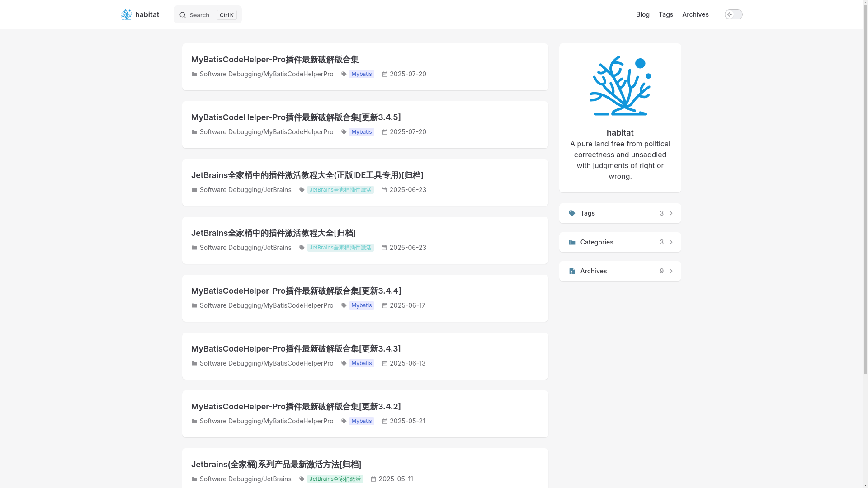
Task: Open post JetBrains全家桶中的插件激活教程大全[归档] without 正版IDE
Action: coord(273,233)
